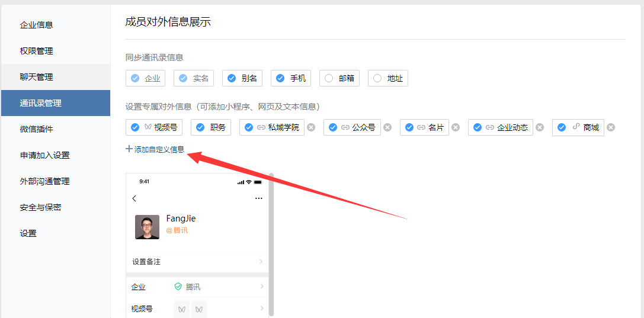Toggle the 实名 sync checkbox
Screen dimensions: 644x318
(183, 78)
